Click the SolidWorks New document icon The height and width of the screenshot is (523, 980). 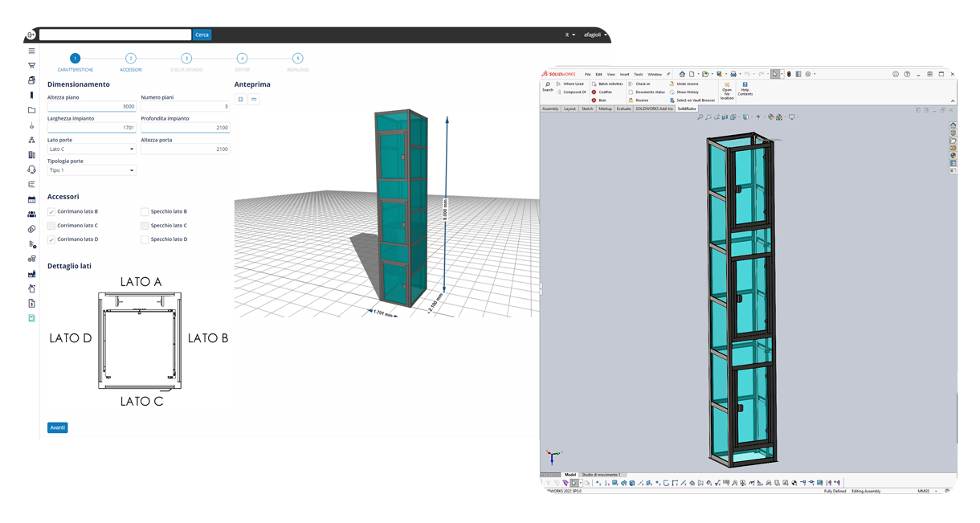[x=692, y=74]
